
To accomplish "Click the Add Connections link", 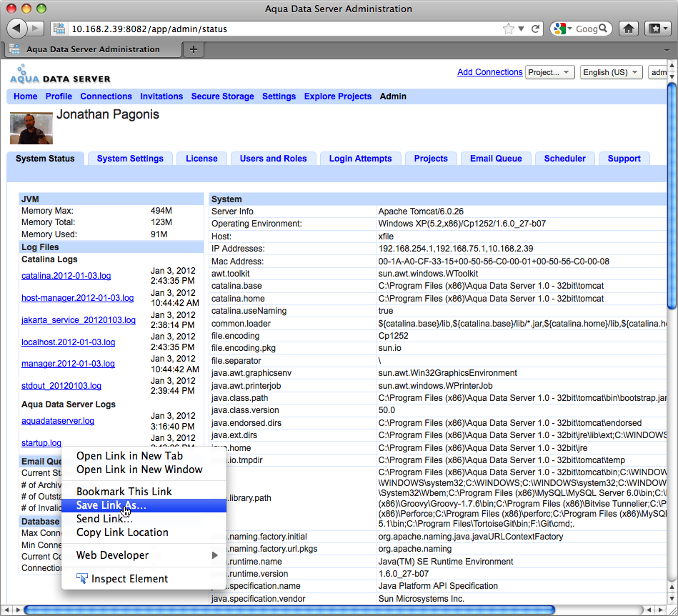I will (489, 71).
